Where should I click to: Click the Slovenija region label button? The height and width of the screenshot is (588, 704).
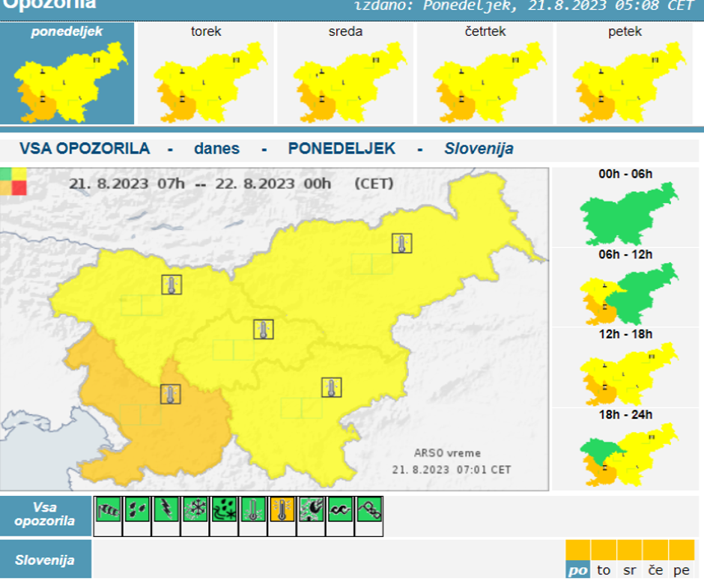(x=45, y=560)
